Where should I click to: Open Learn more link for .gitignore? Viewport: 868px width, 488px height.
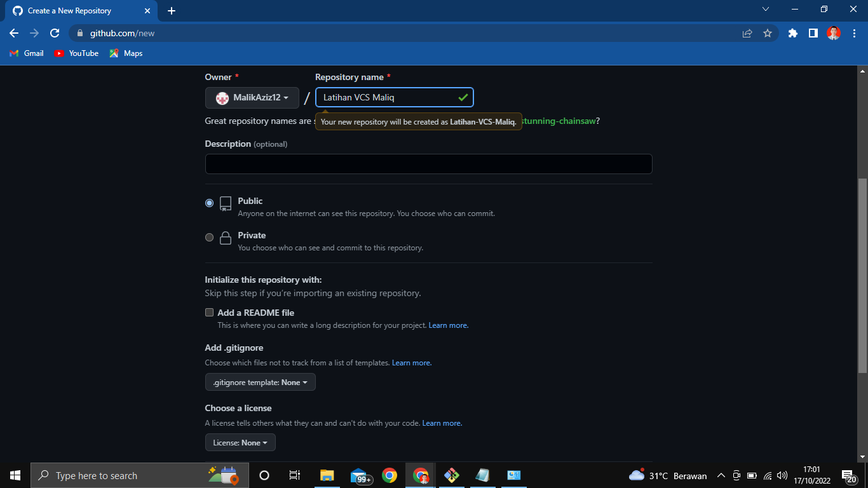(x=412, y=363)
